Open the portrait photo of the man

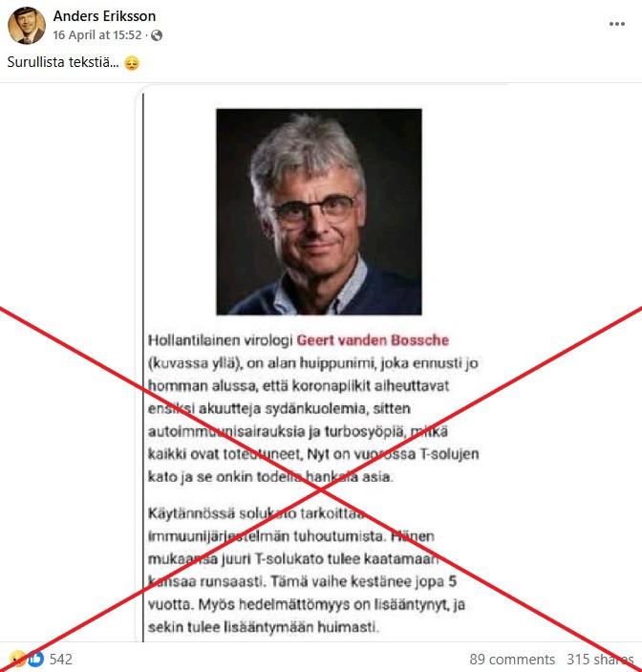coord(319,211)
